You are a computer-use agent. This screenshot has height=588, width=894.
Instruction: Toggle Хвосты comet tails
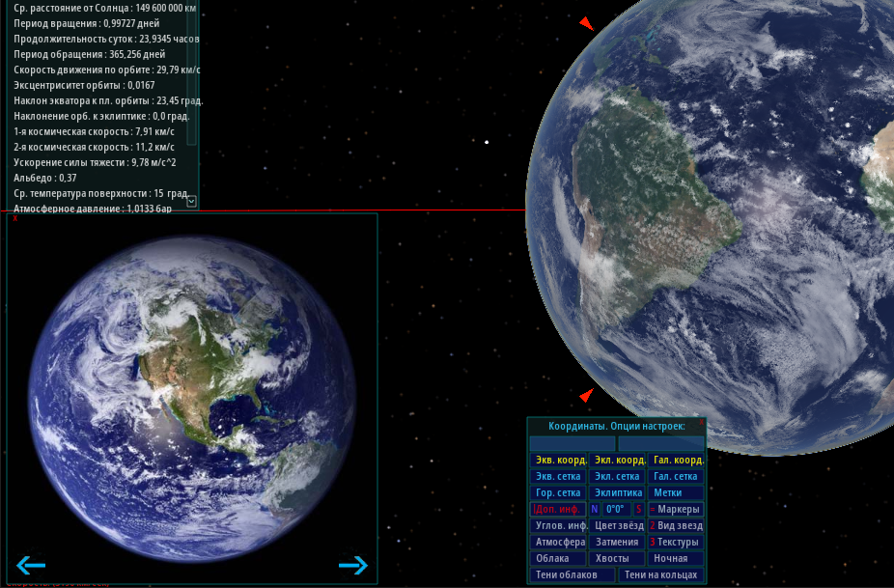(617, 559)
